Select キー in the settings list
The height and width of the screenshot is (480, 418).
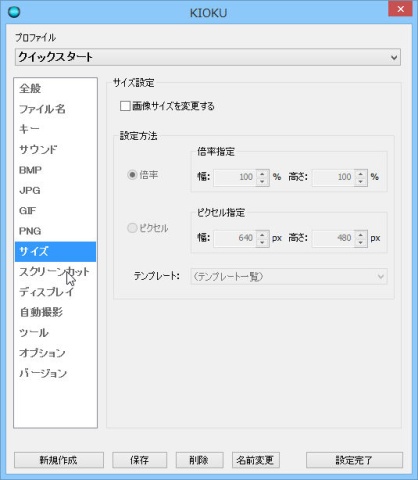[55, 129]
